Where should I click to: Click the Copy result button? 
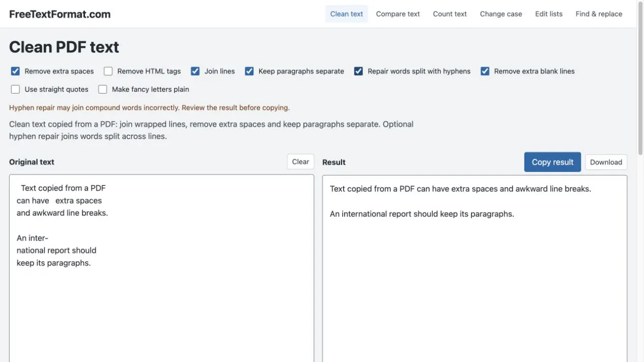coord(552,162)
